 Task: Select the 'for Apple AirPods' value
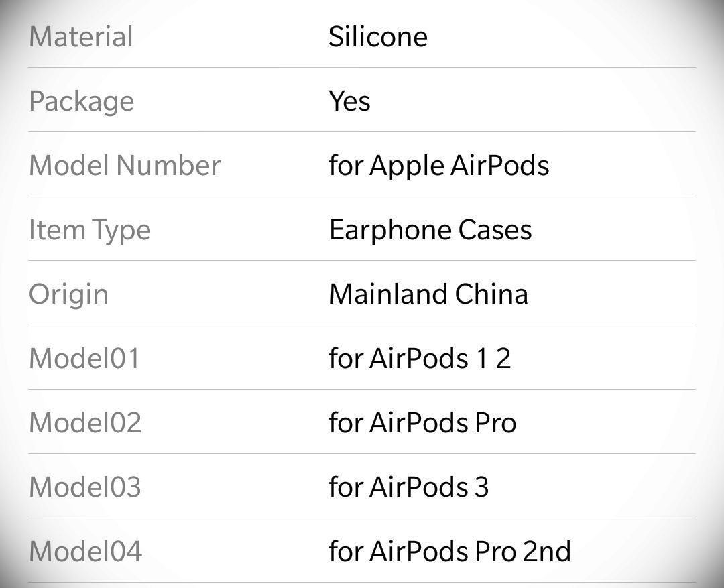[439, 166]
